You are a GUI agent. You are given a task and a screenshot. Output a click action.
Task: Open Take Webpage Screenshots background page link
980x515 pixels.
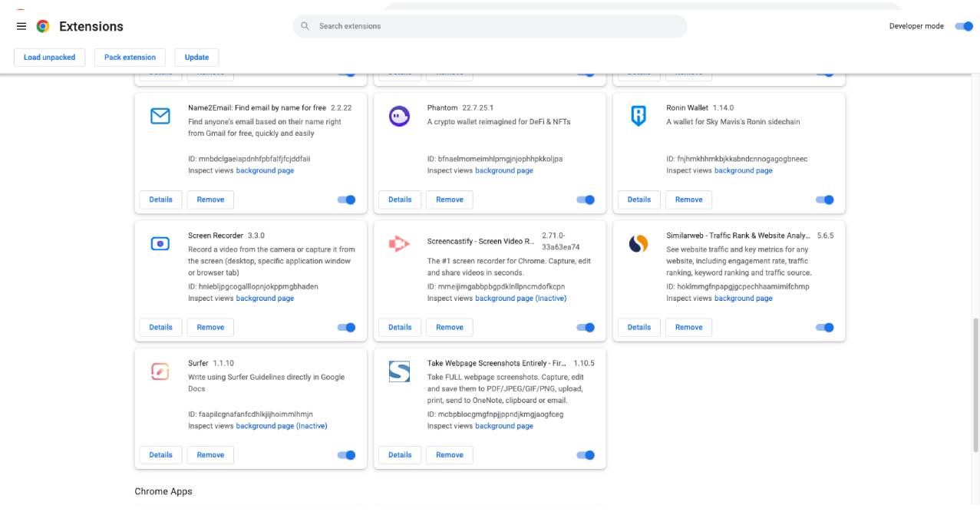tap(504, 425)
